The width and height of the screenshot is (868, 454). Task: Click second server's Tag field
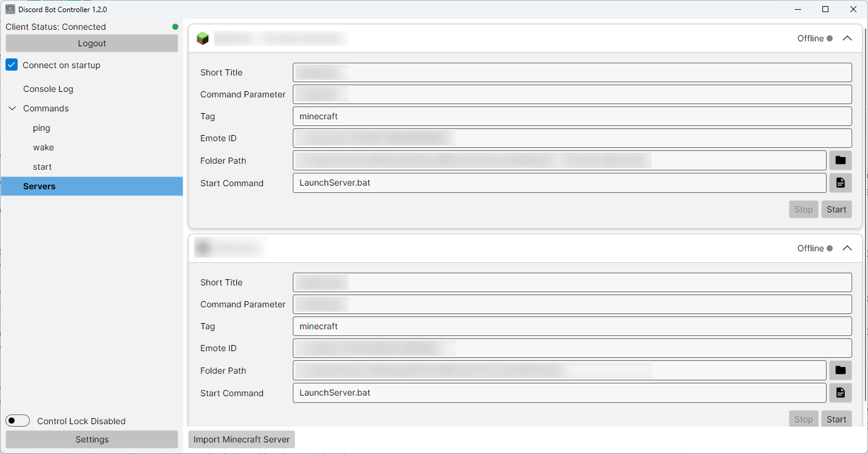pos(572,326)
